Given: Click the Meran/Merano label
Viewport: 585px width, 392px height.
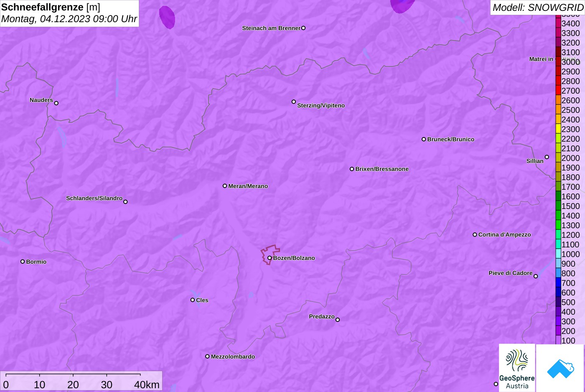Looking at the screenshot, I should [x=248, y=186].
